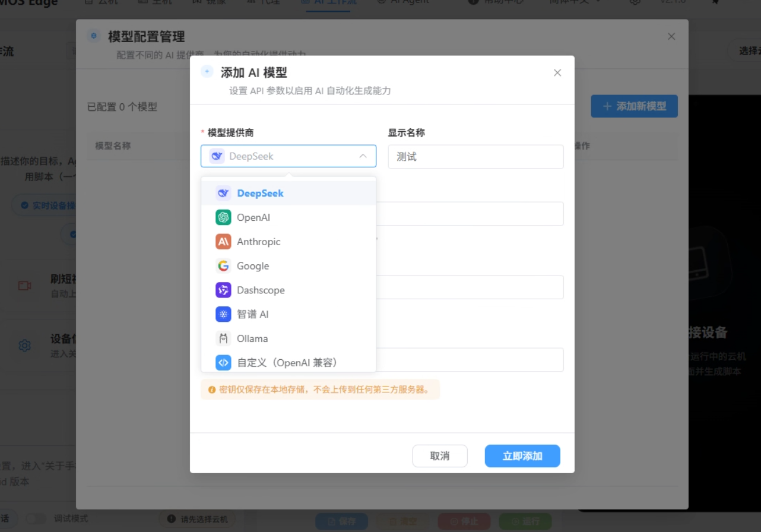
Task: Select 智谱 AI as the model provider
Action: (288, 314)
